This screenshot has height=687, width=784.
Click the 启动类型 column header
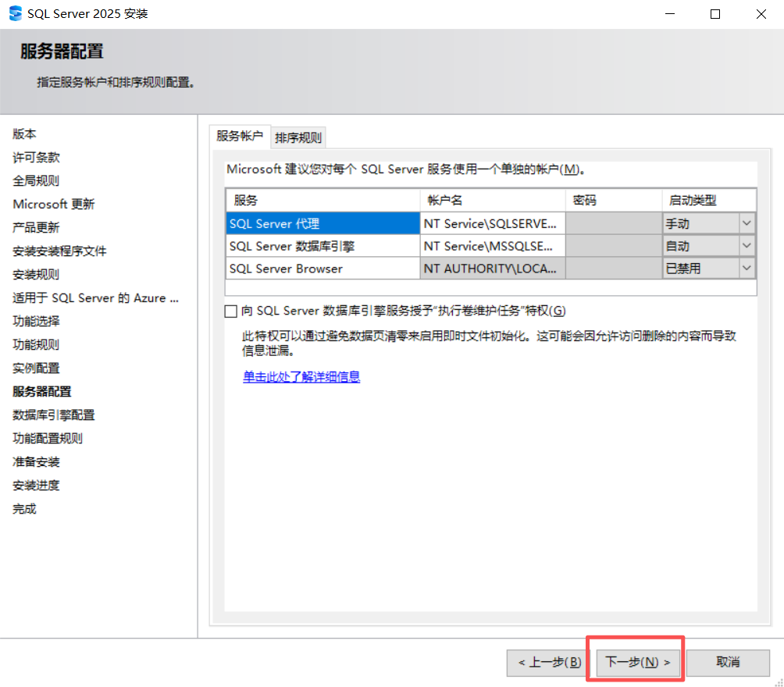[709, 201]
